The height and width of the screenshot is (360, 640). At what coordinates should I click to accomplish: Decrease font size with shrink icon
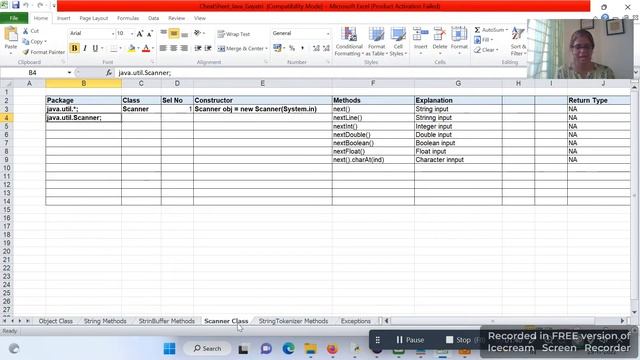coord(150,33)
